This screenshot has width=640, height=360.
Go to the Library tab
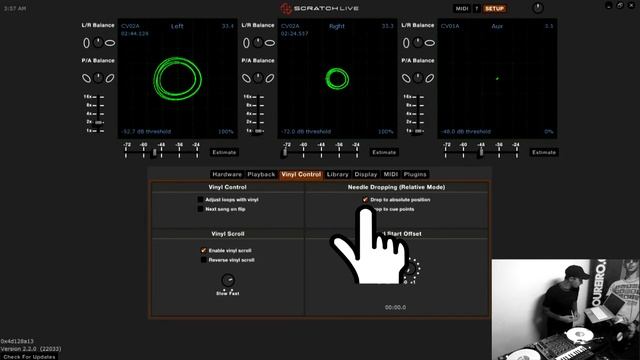point(338,174)
